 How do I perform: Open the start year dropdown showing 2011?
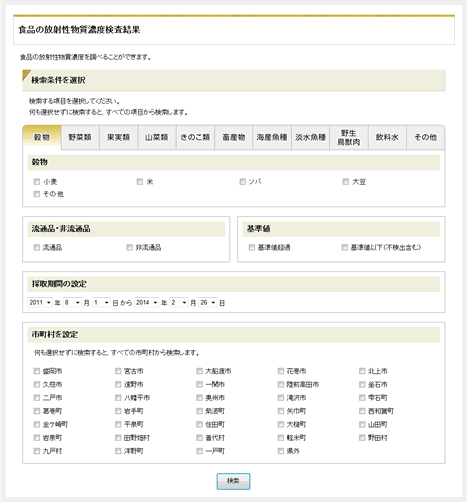point(40,303)
